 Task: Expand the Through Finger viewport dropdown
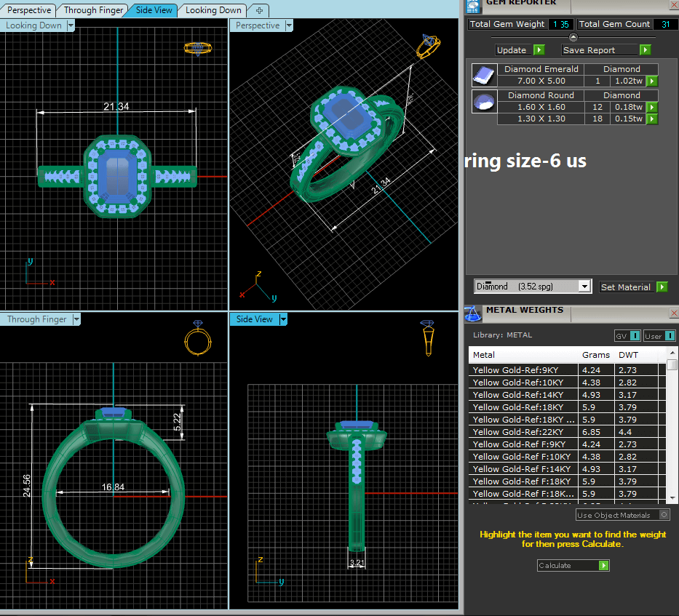75,319
